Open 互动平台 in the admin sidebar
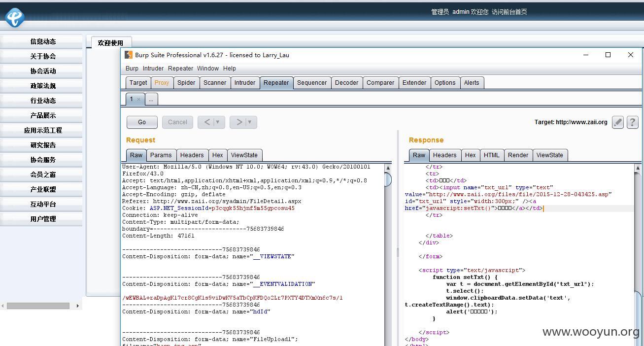The width and height of the screenshot is (644, 346). point(41,204)
